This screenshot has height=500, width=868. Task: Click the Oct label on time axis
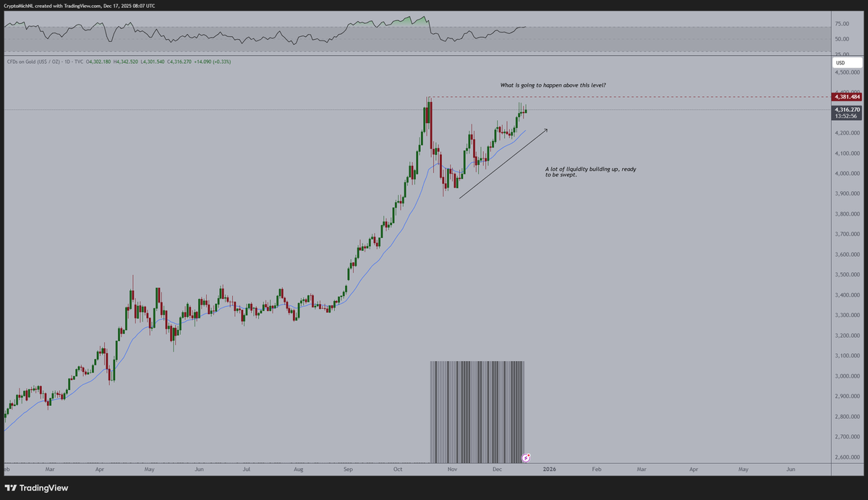[398, 470]
